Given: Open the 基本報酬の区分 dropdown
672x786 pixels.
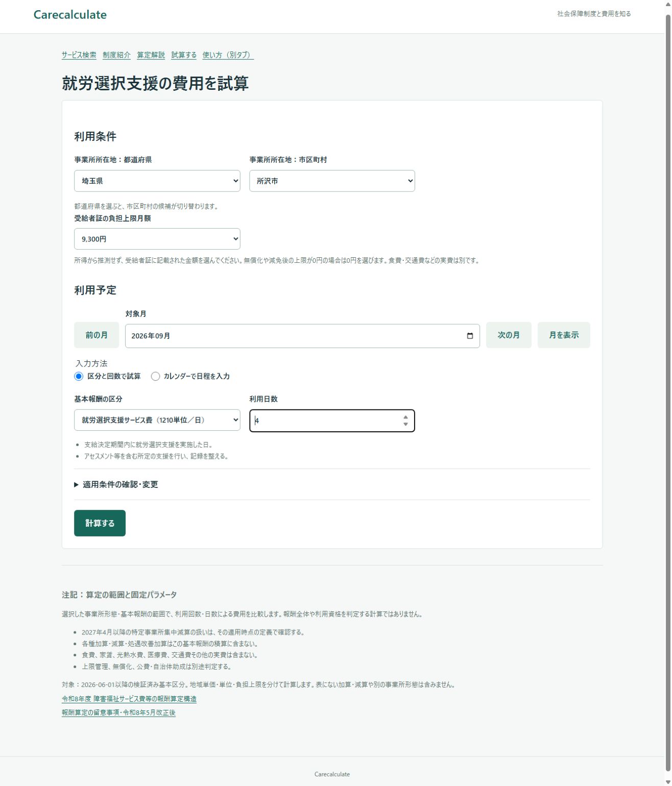Looking at the screenshot, I should click(157, 420).
